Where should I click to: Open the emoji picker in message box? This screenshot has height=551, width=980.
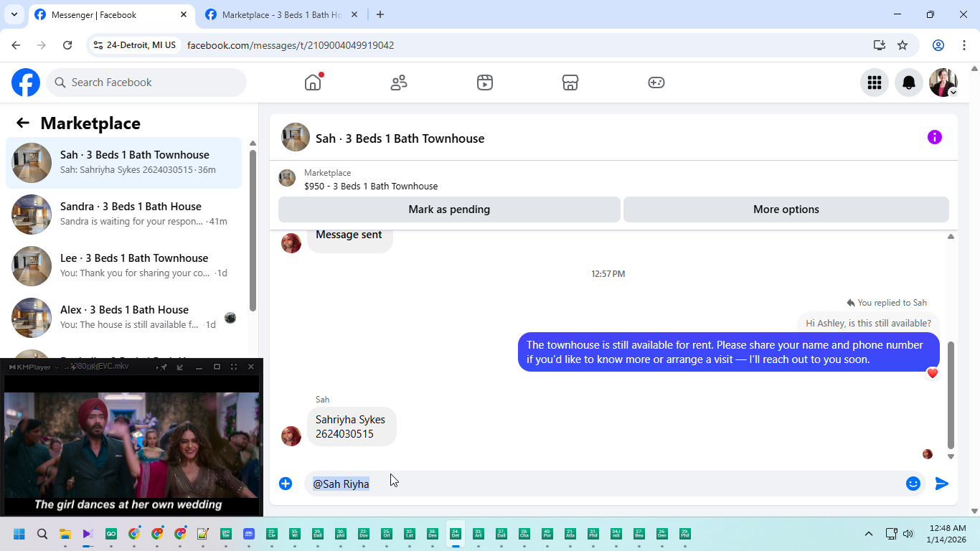click(x=913, y=484)
